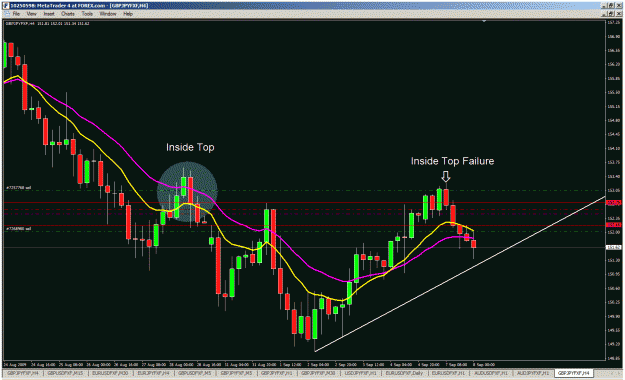Switch to the EURUSDFXF,M30 chart tab
Viewport: 625px width, 380px height.
click(x=110, y=373)
